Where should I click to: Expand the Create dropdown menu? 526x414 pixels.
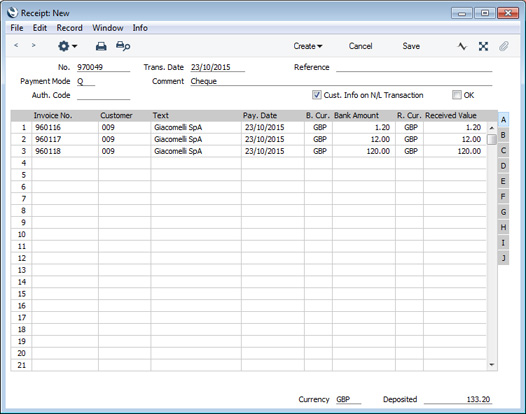coord(308,46)
